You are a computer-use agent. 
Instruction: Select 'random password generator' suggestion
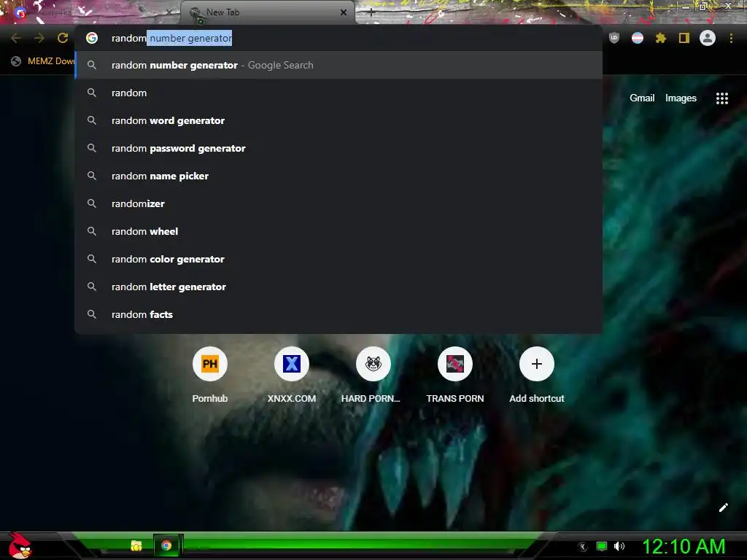tap(338, 148)
